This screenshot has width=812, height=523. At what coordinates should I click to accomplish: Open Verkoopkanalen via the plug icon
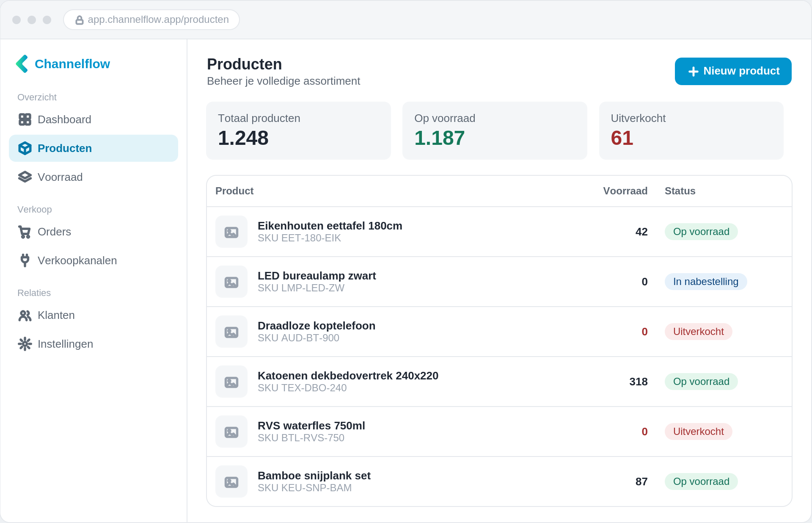coord(25,260)
